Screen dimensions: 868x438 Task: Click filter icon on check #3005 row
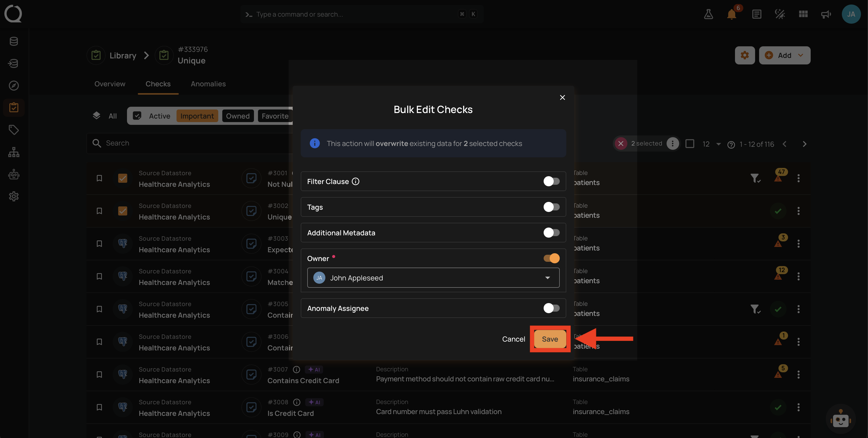point(755,309)
